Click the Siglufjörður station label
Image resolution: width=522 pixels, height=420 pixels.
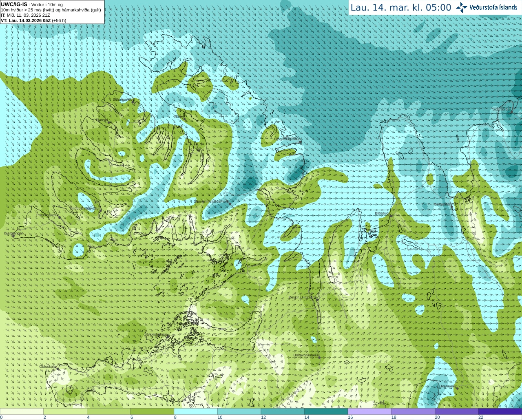(x=502, y=109)
